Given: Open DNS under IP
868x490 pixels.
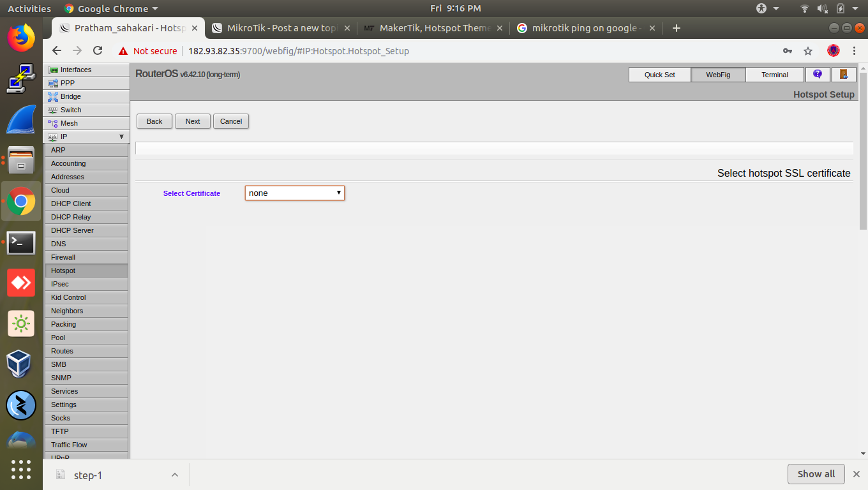Looking at the screenshot, I should (86, 244).
